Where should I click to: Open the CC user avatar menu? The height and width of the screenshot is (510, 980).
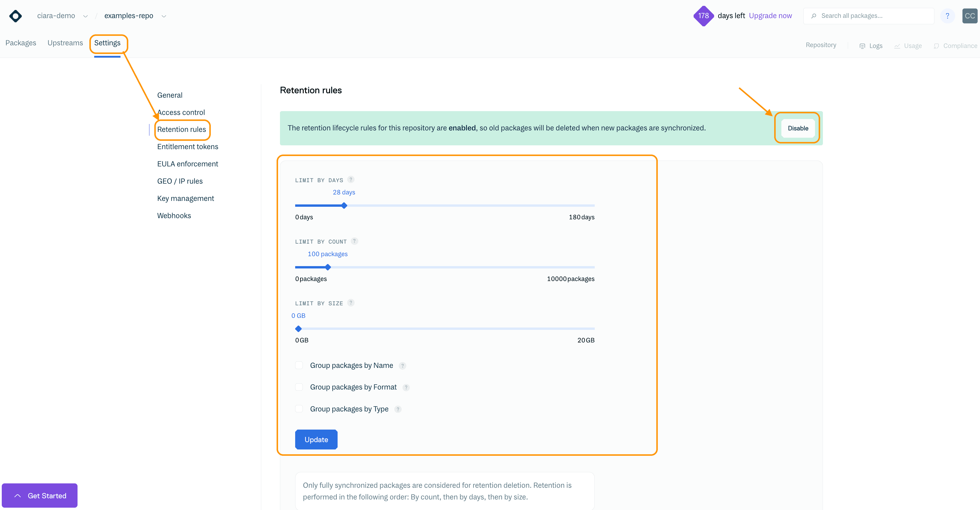coord(969,16)
